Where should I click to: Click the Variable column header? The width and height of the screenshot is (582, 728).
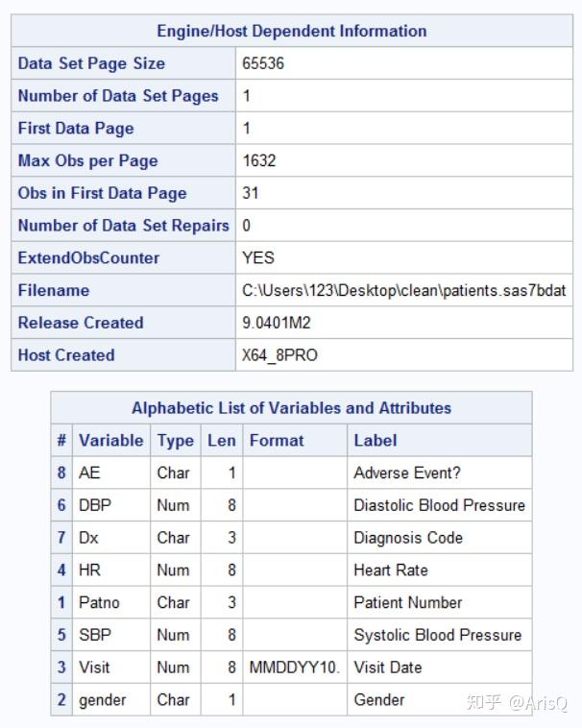point(110,441)
